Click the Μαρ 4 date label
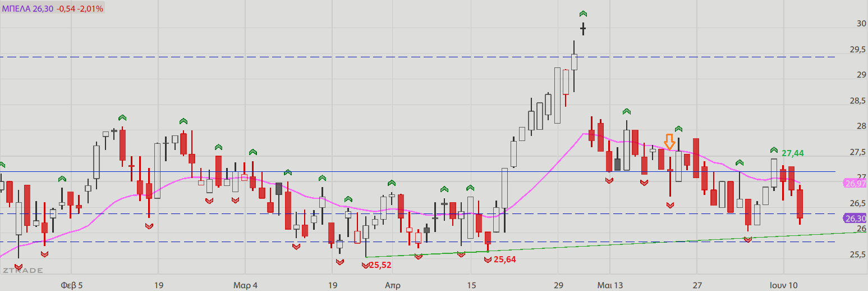This screenshot has width=868, height=291. (x=246, y=285)
